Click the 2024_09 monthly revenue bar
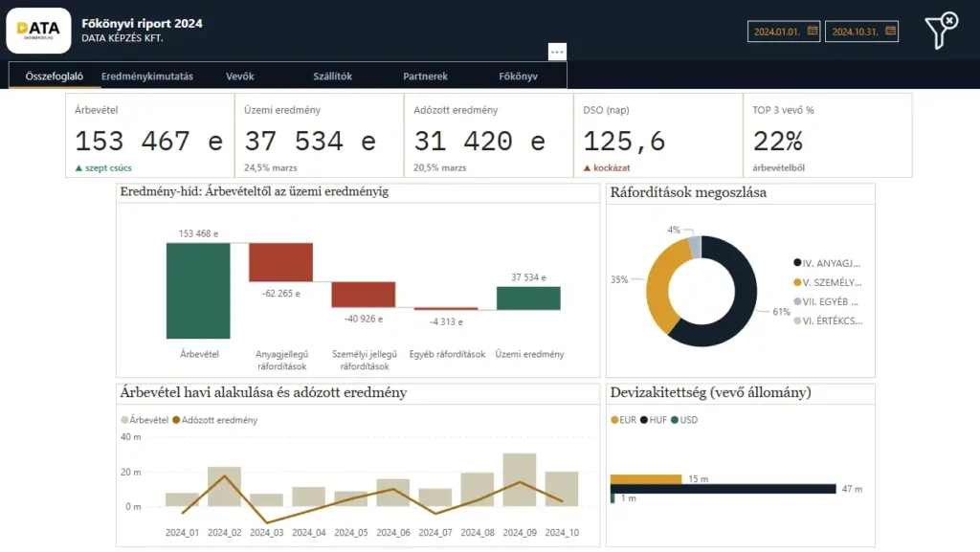The width and height of the screenshot is (980, 552). pyautogui.click(x=520, y=479)
